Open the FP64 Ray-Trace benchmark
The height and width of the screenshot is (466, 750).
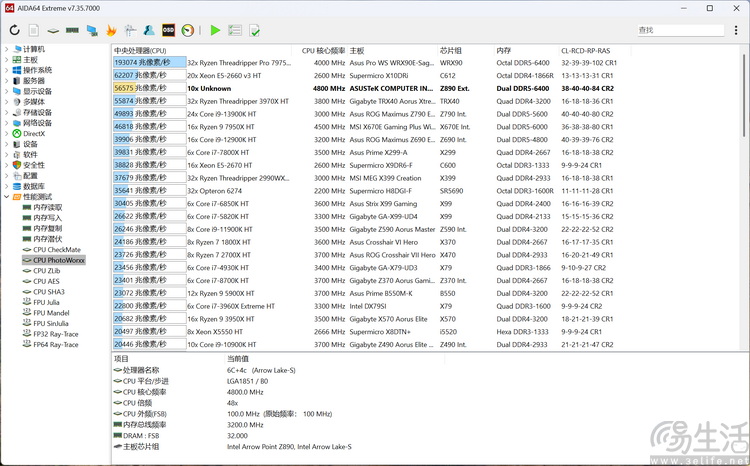tap(55, 344)
